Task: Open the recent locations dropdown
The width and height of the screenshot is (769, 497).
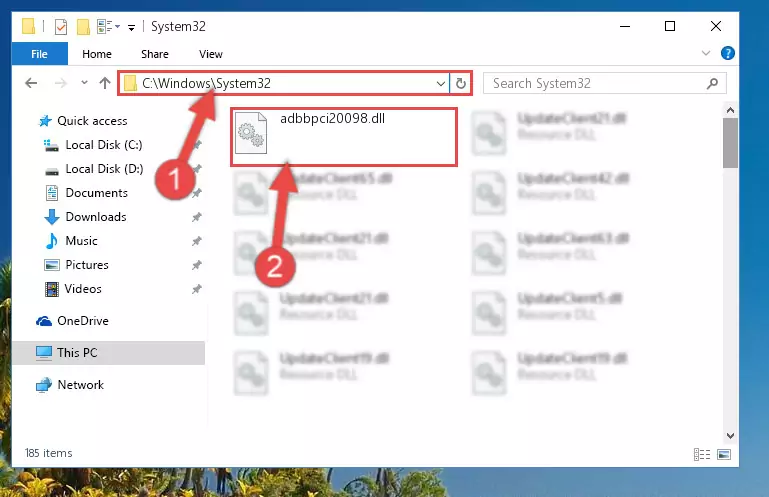Action: pos(84,82)
